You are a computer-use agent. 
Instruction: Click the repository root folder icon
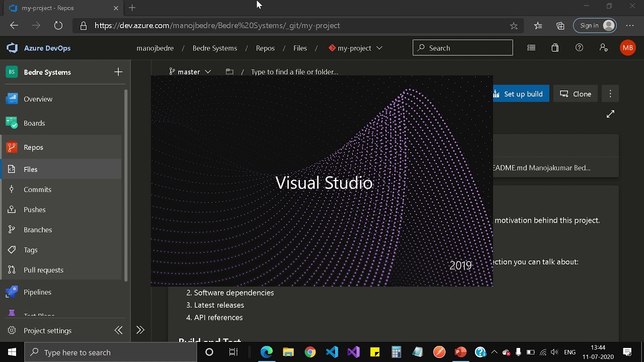[229, 72]
